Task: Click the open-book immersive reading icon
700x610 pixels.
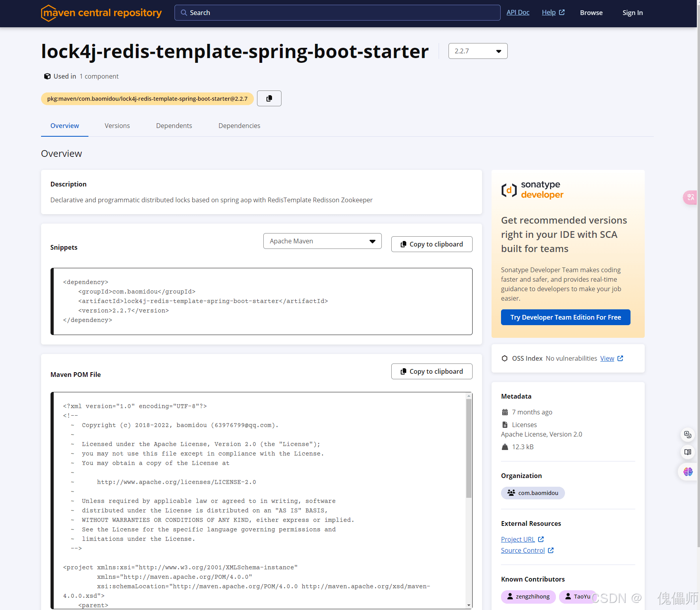Action: pos(688,452)
